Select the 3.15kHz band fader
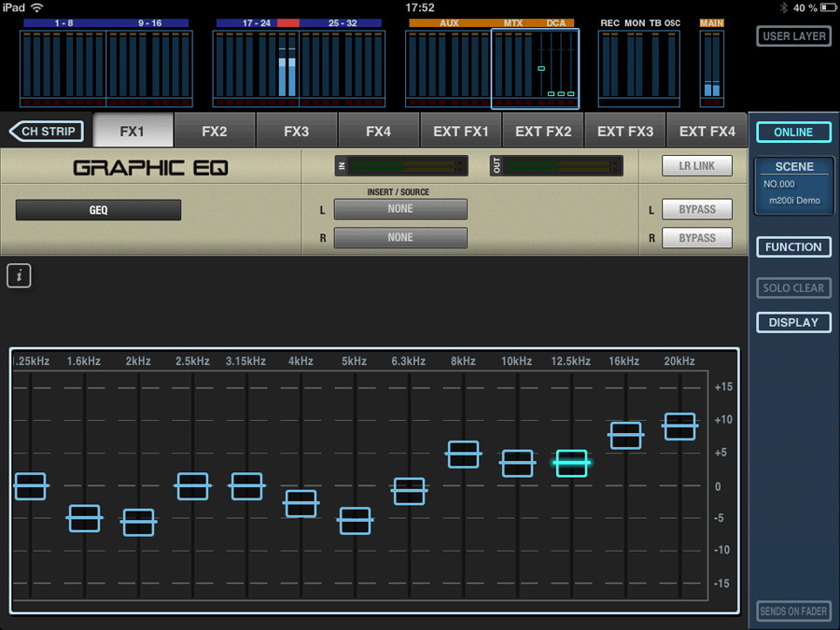The width and height of the screenshot is (840, 630). 247,486
